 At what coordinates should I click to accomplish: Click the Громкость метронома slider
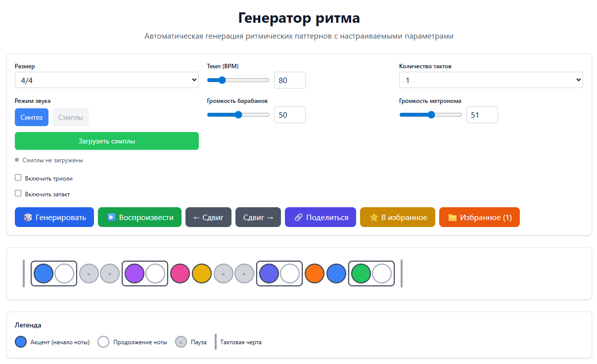pos(430,114)
